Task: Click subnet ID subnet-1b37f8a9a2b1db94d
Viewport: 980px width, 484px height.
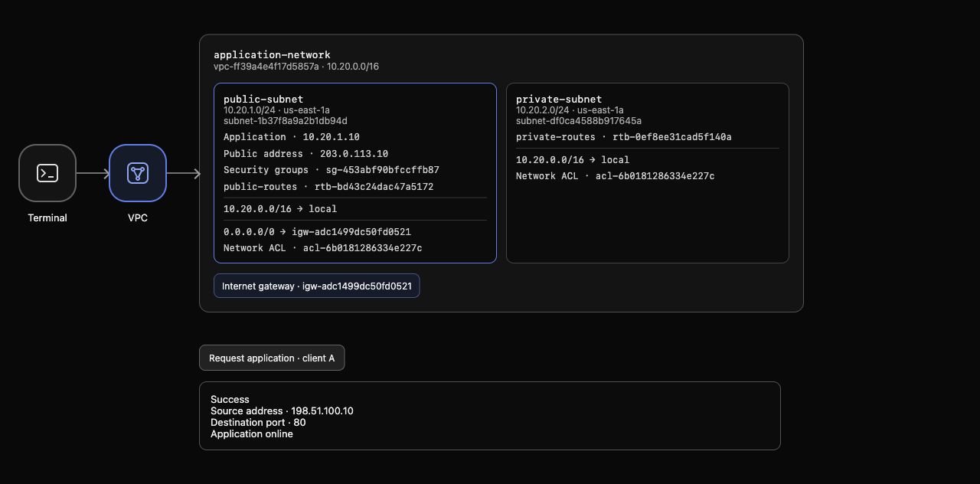Action: tap(286, 121)
